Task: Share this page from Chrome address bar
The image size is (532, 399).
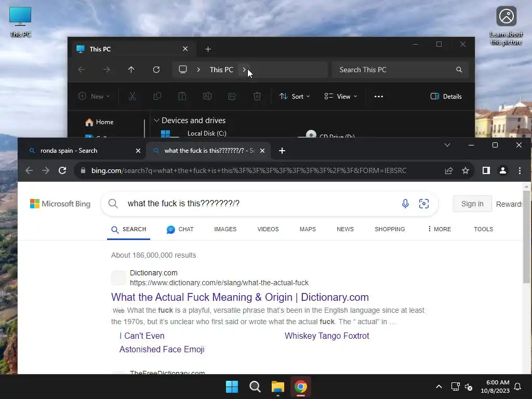Action: pyautogui.click(x=448, y=170)
